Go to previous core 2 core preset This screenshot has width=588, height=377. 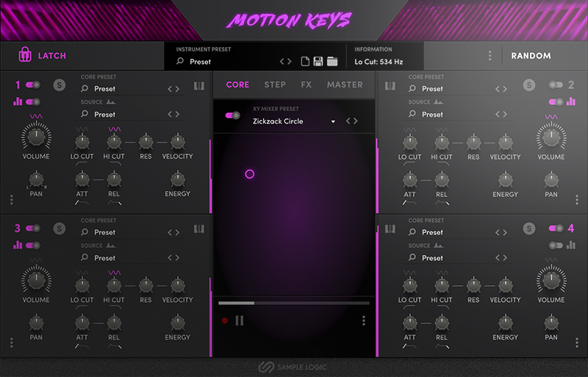pos(498,89)
